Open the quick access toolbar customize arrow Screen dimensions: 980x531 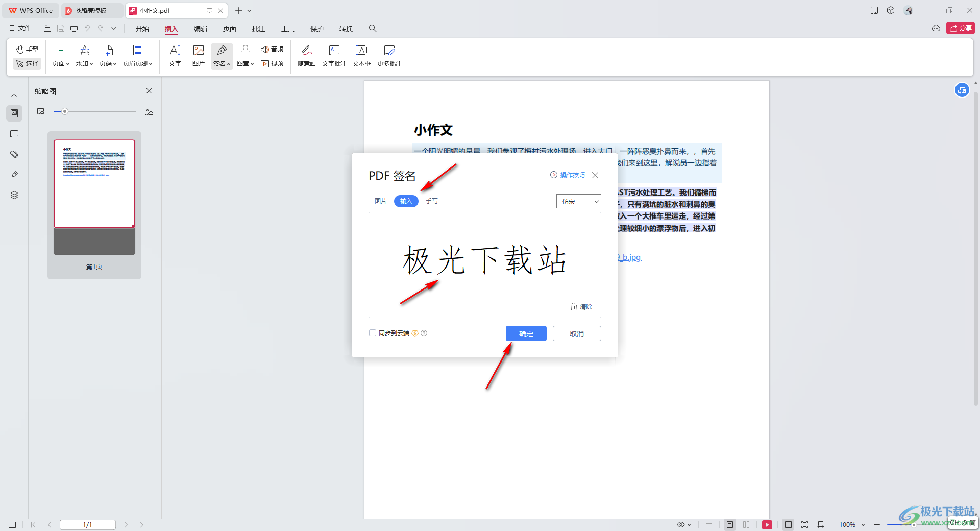[x=114, y=29]
